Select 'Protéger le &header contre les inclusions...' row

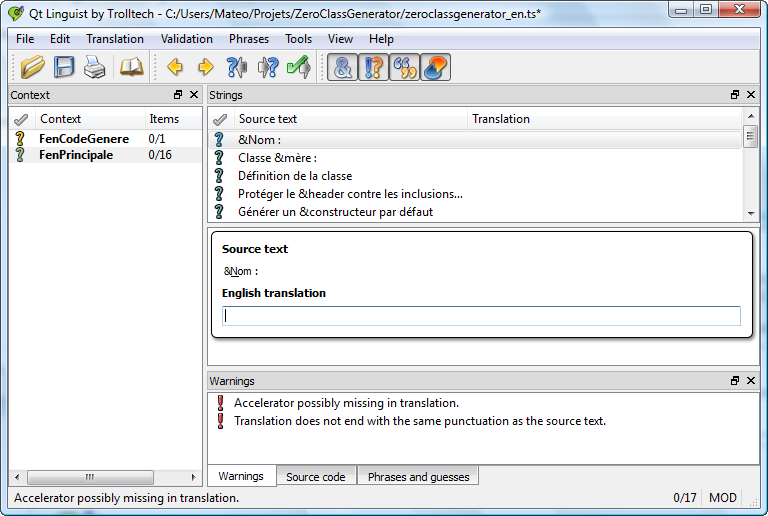coord(475,194)
